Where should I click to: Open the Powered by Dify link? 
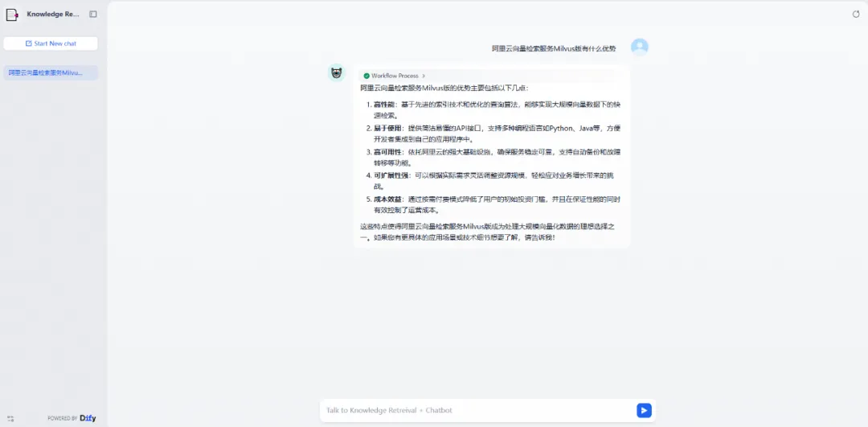pos(72,418)
